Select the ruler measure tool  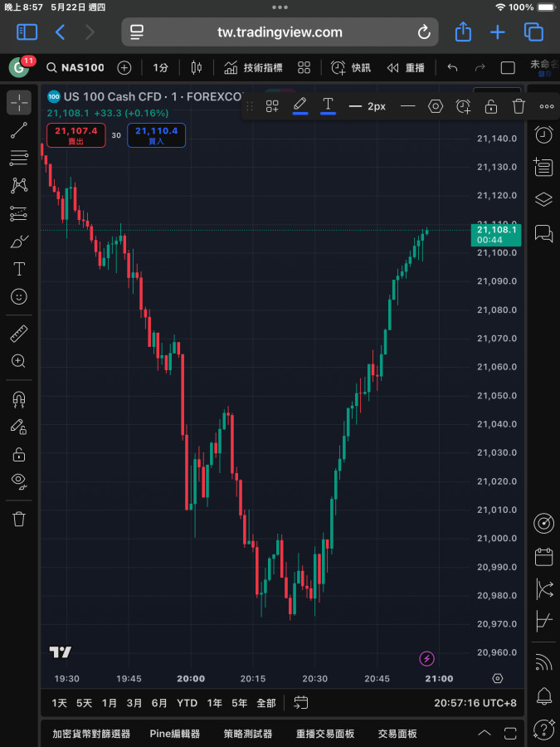[x=19, y=334]
